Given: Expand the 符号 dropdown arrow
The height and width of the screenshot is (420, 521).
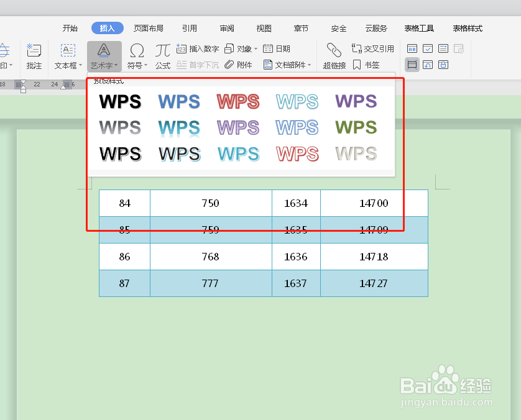Looking at the screenshot, I should (x=146, y=65).
